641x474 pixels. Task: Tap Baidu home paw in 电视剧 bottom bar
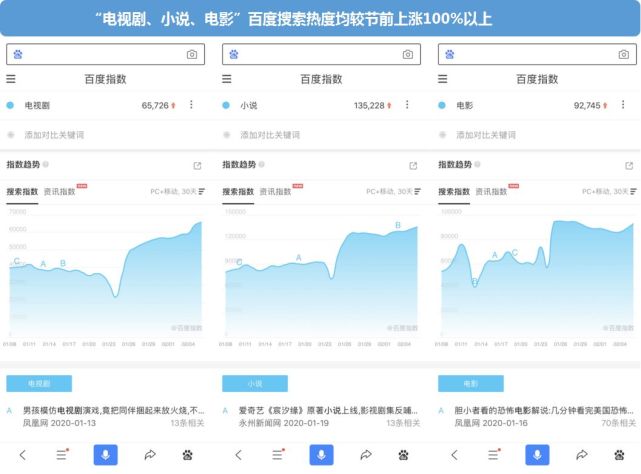pos(188,455)
